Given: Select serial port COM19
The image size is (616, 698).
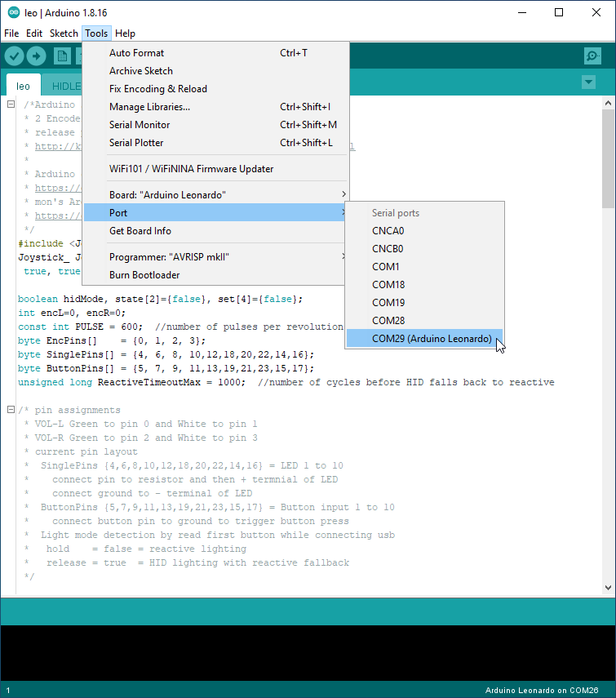Looking at the screenshot, I should 425,302.
